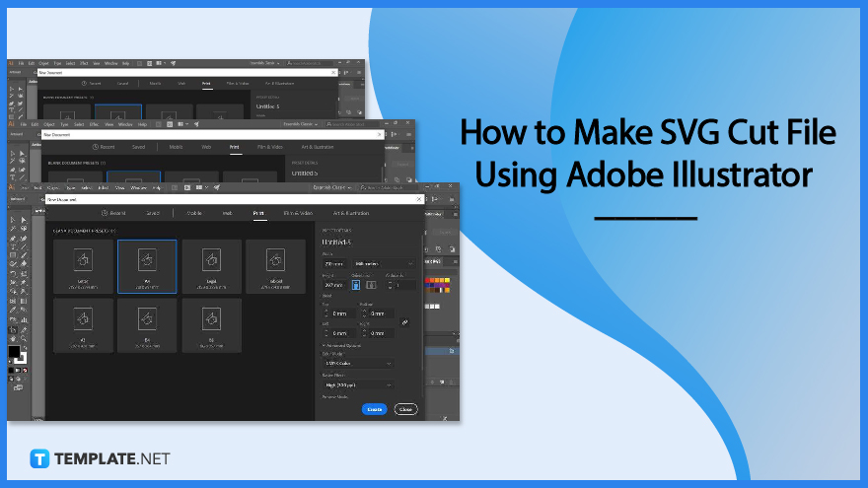
Task: Choose the Line Segment tool in front window
Action: tap(24, 246)
